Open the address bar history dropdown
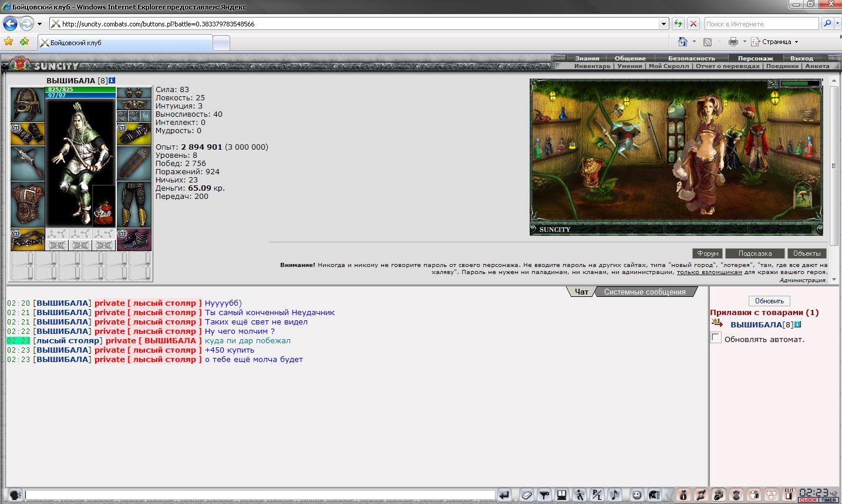The height and width of the screenshot is (504, 842). (664, 24)
